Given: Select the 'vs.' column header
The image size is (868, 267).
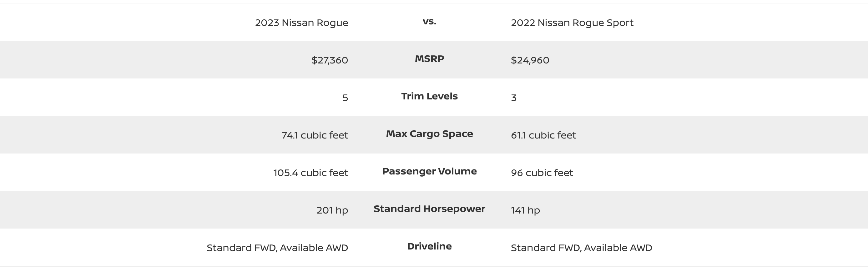Looking at the screenshot, I should click(429, 22).
